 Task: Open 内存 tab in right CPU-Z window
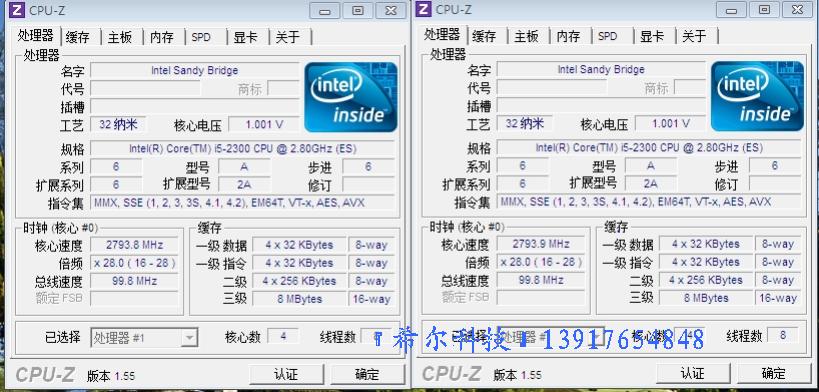568,36
